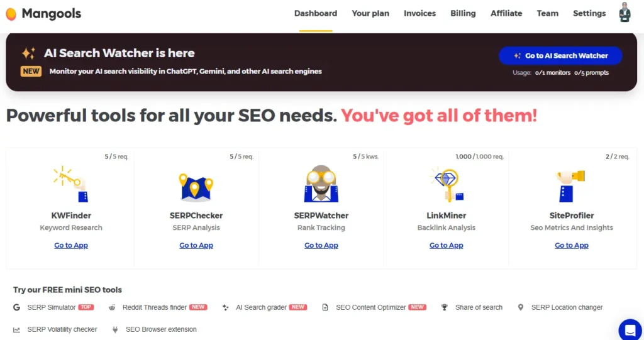The height and width of the screenshot is (340, 644).
Task: Open KWFinder via its Go to App link
Action: click(x=71, y=245)
